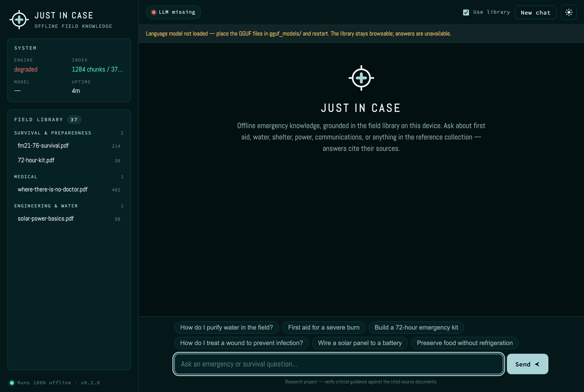This screenshot has width=584, height=392.
Task: Click the Send button
Action: (527, 364)
